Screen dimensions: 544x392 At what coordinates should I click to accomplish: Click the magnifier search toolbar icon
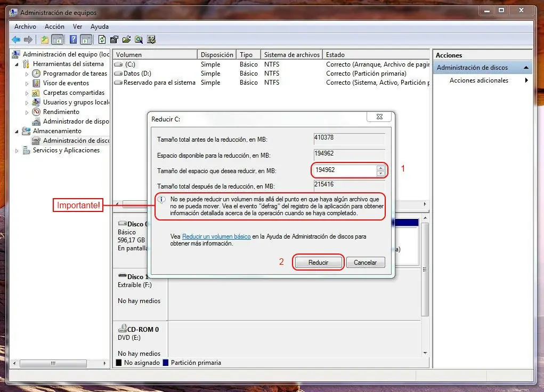[x=139, y=39]
